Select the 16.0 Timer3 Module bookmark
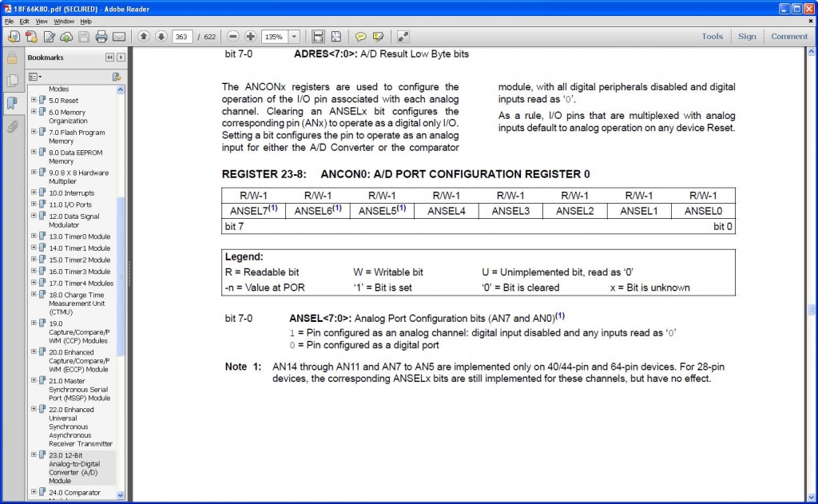Image resolution: width=818 pixels, height=504 pixels. 79,272
